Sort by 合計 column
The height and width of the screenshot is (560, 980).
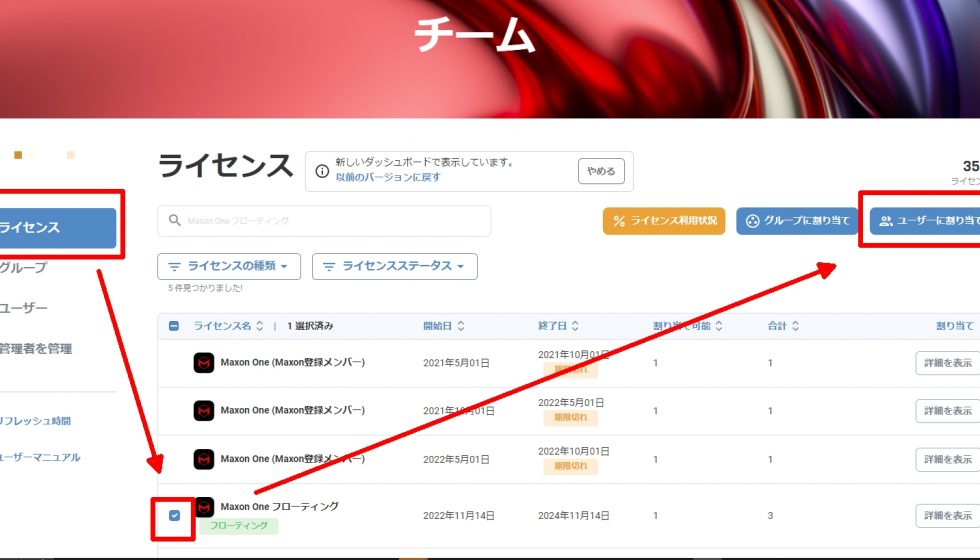click(x=783, y=326)
